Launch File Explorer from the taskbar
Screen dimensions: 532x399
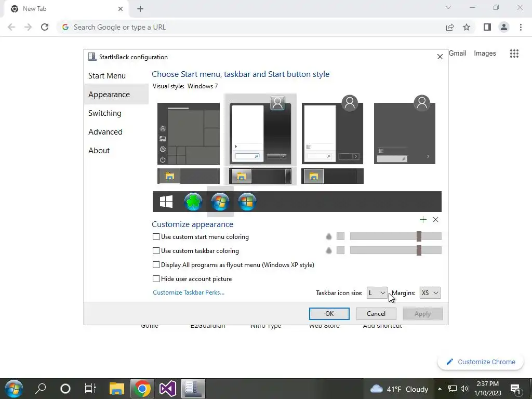[117, 389]
